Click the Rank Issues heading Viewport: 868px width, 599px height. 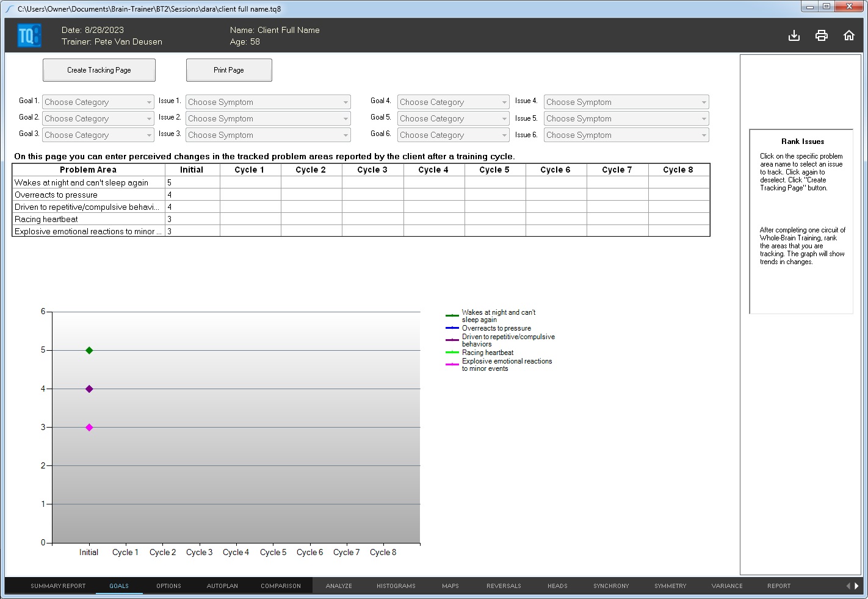pos(803,141)
